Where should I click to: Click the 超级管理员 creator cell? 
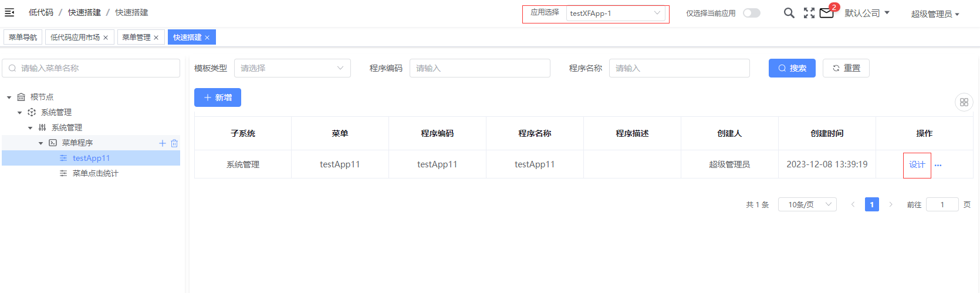(729, 164)
